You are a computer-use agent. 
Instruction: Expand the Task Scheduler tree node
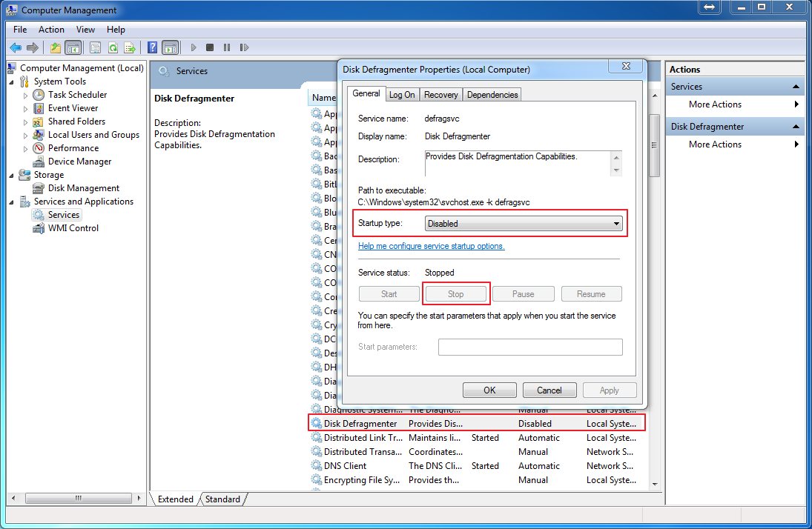25,96
